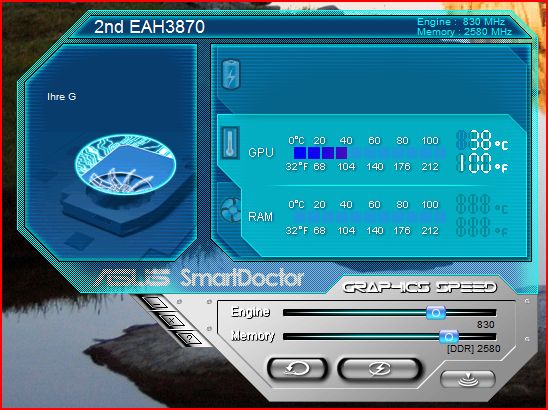Switch to the fan speed tab icon
Screen dimensions: 548x410
[x=231, y=210]
